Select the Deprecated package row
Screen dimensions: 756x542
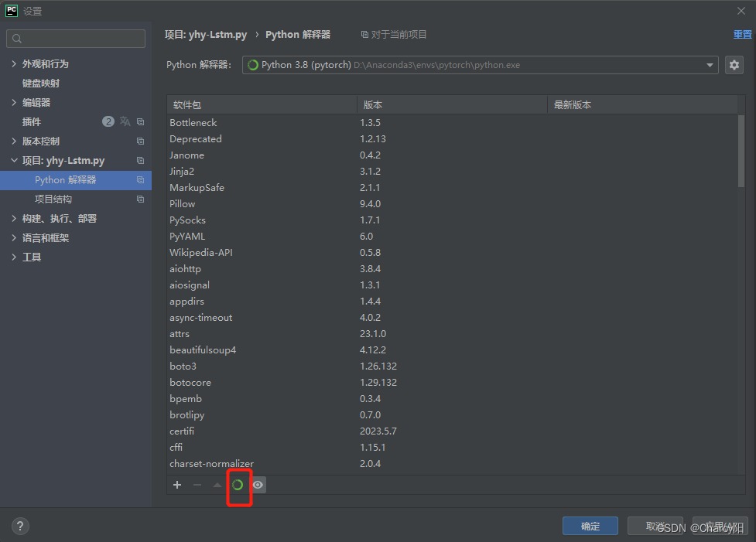[452, 138]
